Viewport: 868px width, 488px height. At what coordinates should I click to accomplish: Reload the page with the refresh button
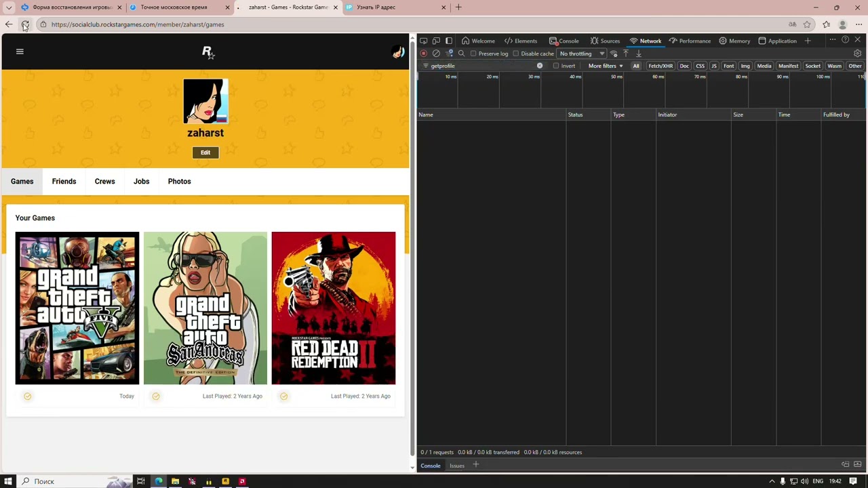[x=25, y=24]
